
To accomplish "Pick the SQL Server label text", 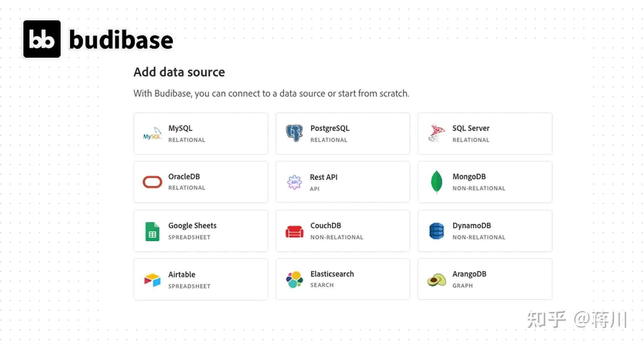I will click(x=471, y=128).
